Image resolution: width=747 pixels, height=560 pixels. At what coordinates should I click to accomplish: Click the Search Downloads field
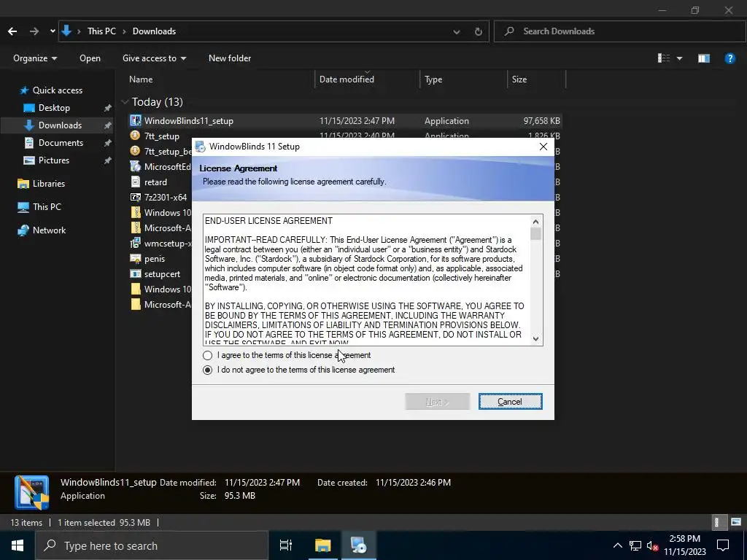(x=619, y=31)
